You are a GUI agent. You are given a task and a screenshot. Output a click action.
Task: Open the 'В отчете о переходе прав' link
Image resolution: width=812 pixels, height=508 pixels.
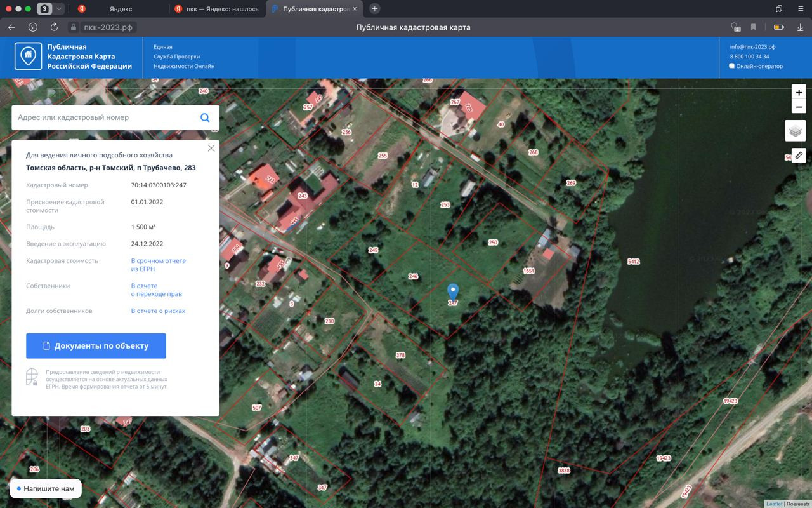[x=157, y=290]
